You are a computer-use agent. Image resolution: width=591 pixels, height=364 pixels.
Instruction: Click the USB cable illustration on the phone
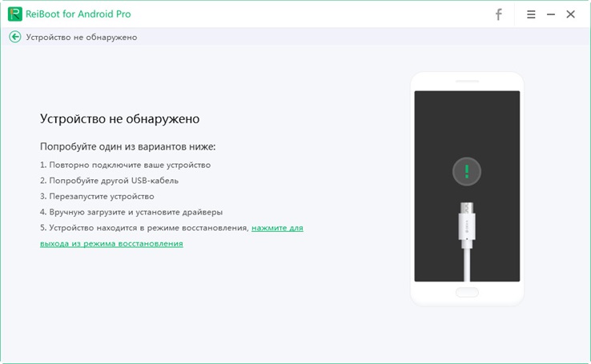click(x=467, y=242)
